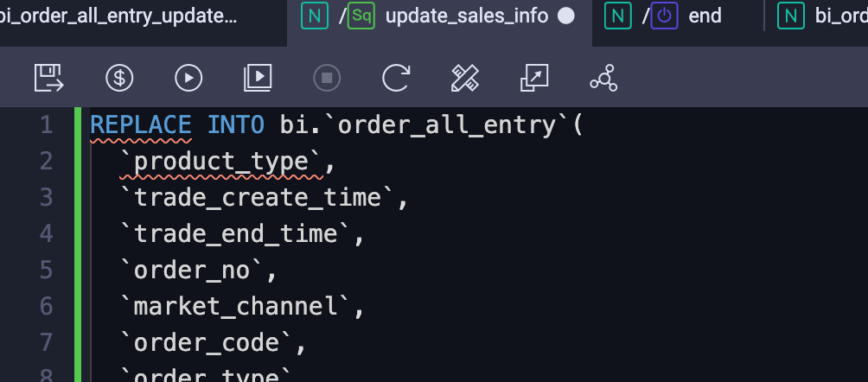Image resolution: width=868 pixels, height=382 pixels.
Task: Click the underlined `product_type` text
Action: [x=220, y=162]
